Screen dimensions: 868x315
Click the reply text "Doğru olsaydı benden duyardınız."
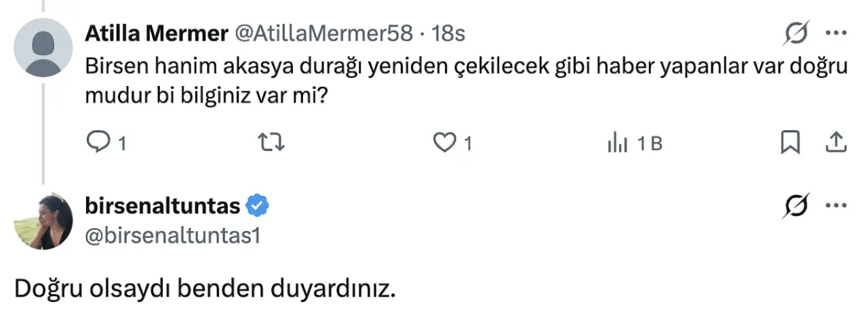[204, 289]
